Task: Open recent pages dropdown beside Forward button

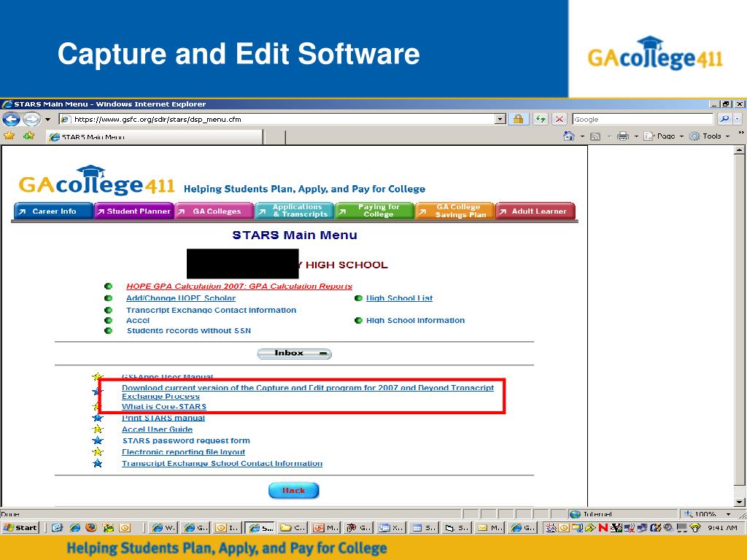Action: (47, 120)
